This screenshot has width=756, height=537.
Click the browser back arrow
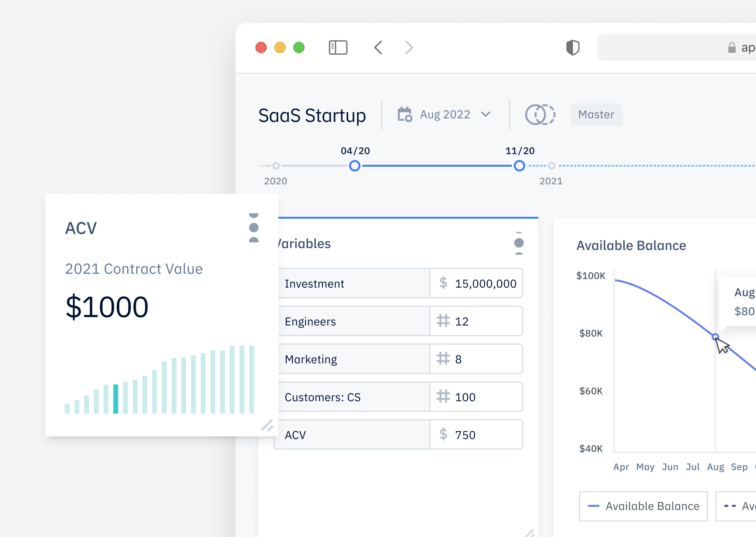[x=378, y=48]
